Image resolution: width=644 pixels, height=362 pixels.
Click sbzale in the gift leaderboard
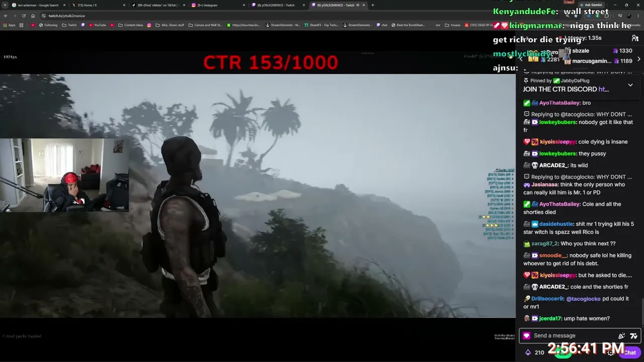581,51
